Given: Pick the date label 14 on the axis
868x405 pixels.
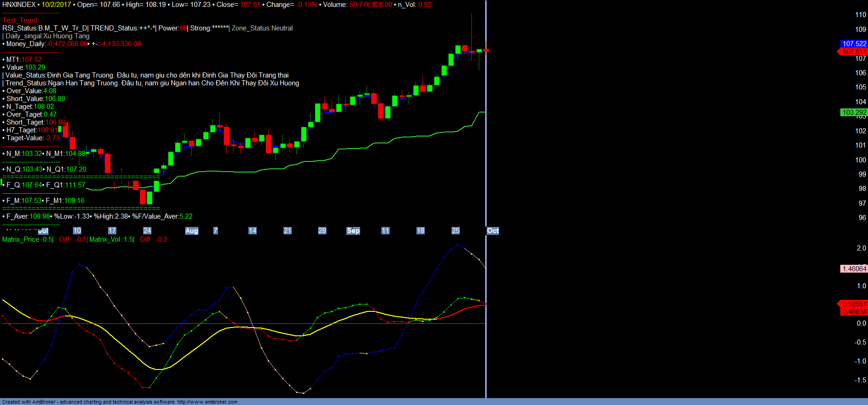Looking at the screenshot, I should [252, 231].
